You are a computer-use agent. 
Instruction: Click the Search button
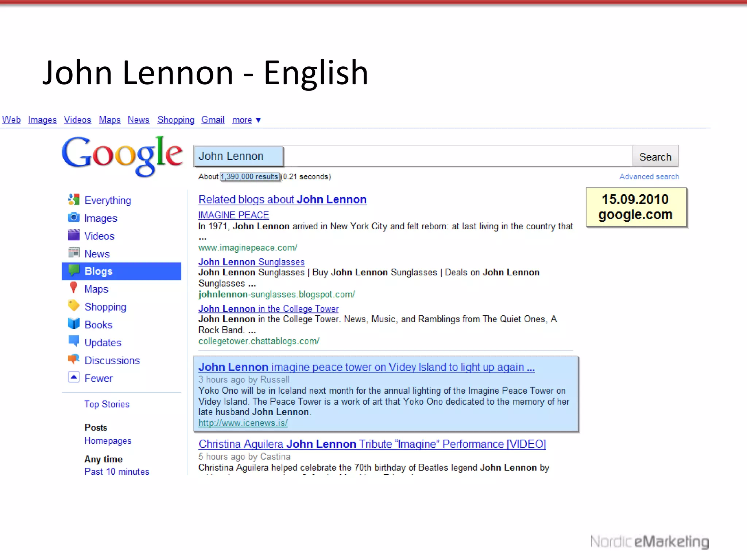coord(655,157)
